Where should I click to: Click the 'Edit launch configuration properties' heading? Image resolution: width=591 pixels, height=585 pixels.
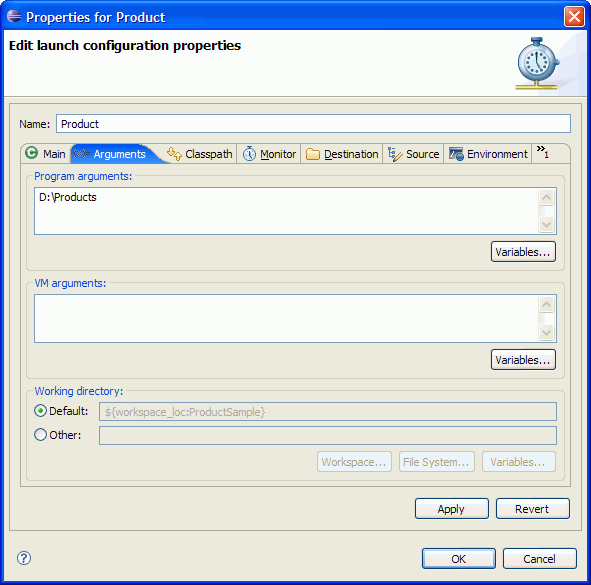point(125,46)
